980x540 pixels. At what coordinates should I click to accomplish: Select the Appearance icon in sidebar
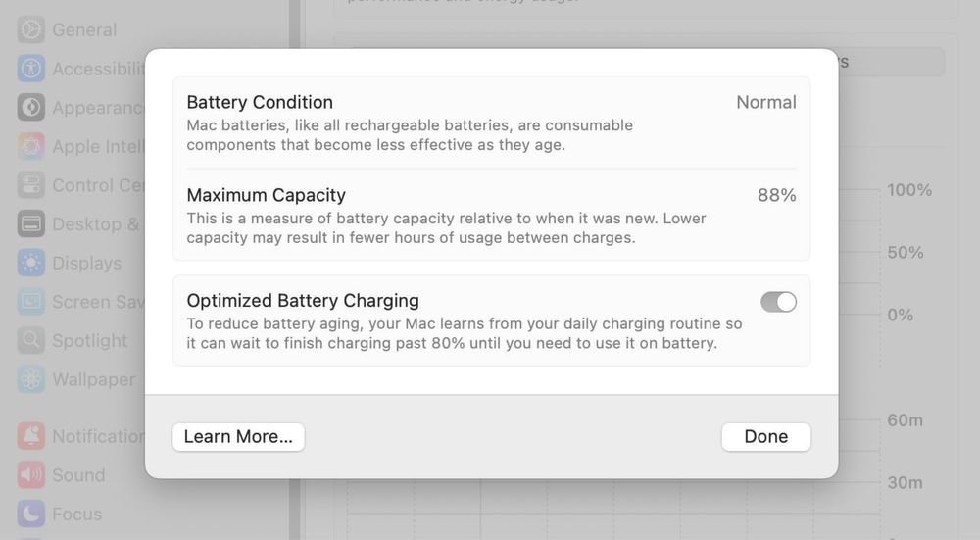pos(31,107)
